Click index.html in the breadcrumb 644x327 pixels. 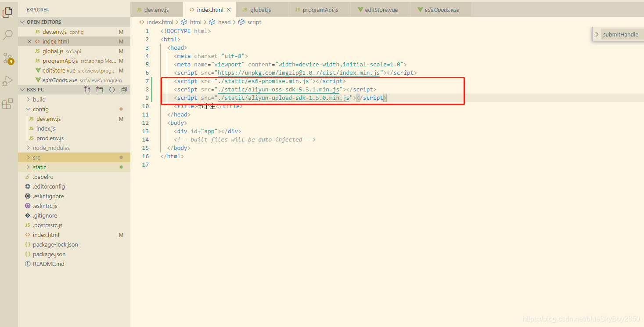(160, 22)
